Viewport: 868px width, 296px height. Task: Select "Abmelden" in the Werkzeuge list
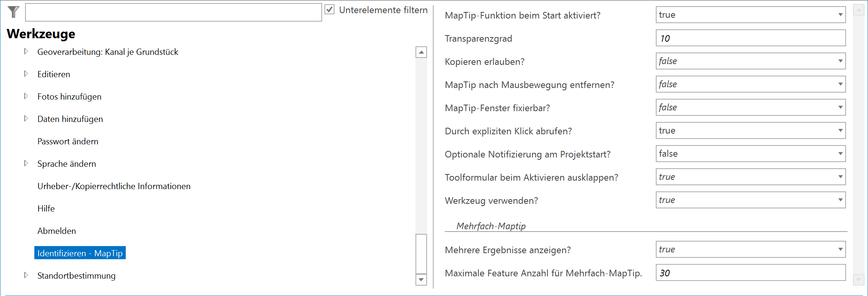tap(56, 231)
